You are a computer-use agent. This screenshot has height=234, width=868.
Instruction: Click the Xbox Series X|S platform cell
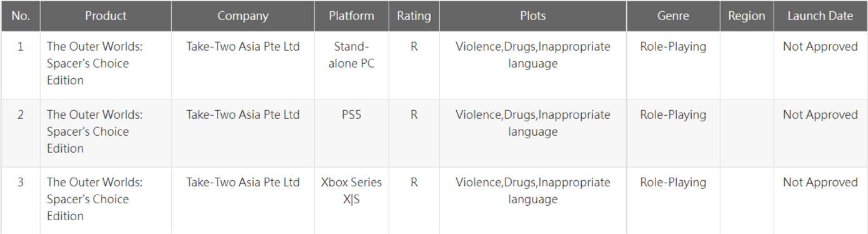[x=351, y=191]
